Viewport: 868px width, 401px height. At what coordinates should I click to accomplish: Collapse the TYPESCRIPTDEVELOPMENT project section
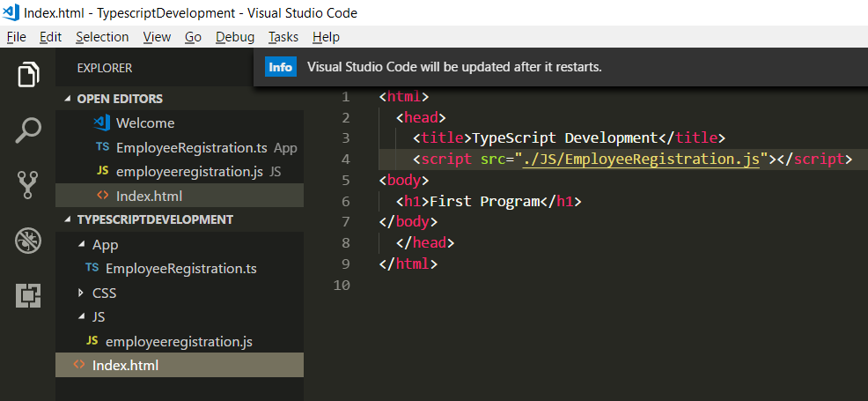68,219
